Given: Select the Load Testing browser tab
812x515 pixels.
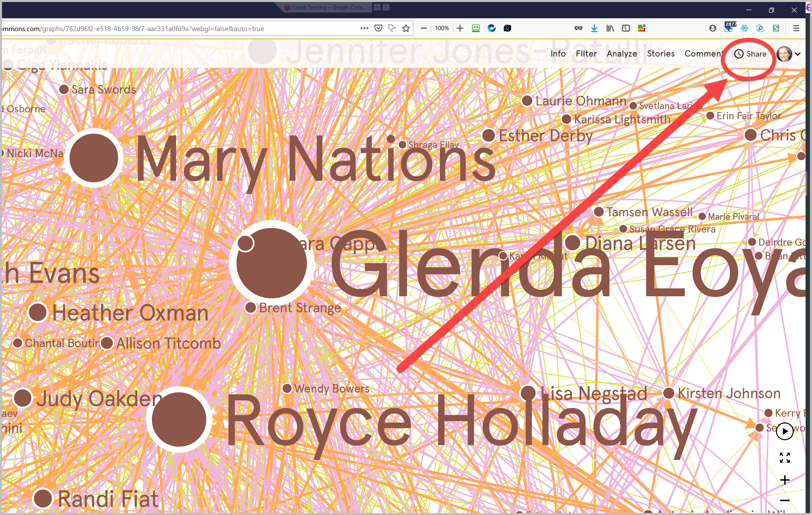Looking at the screenshot, I should click(325, 7).
